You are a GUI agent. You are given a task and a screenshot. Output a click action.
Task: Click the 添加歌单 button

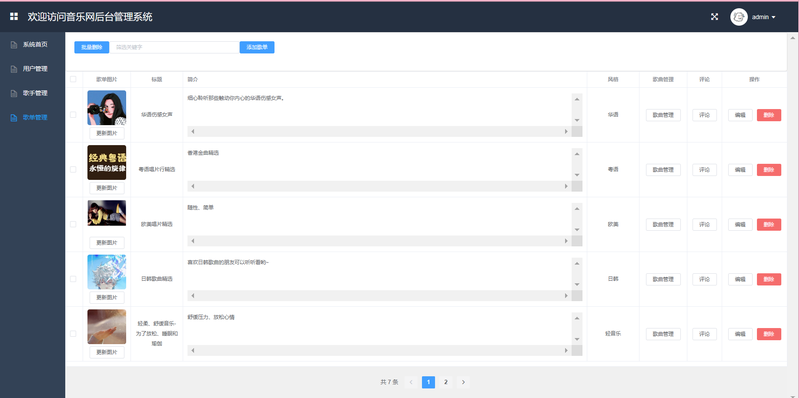(257, 47)
